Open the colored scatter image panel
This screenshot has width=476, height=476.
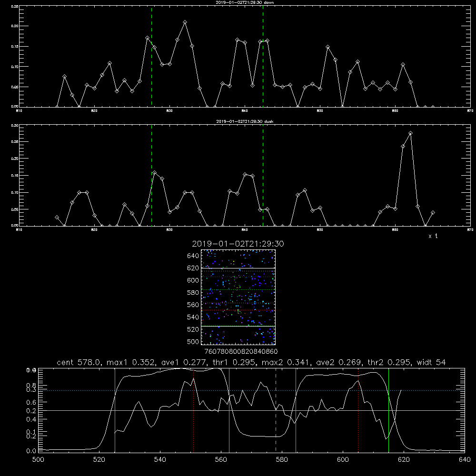click(238, 297)
